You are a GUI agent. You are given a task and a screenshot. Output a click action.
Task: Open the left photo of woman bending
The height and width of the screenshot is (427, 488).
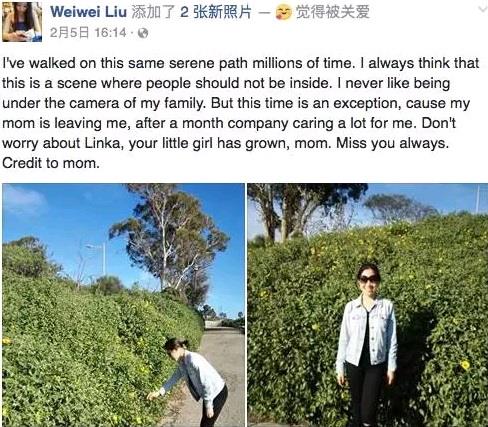[x=123, y=305]
